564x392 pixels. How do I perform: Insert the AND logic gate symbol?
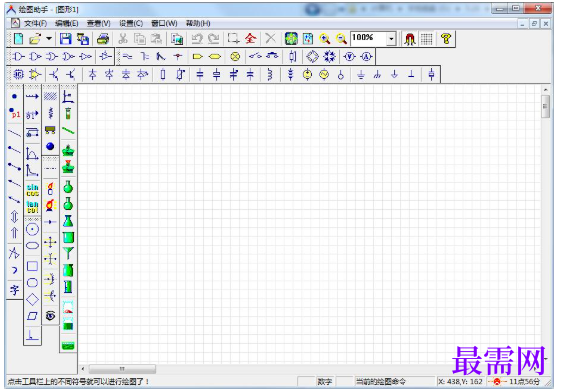19,56
